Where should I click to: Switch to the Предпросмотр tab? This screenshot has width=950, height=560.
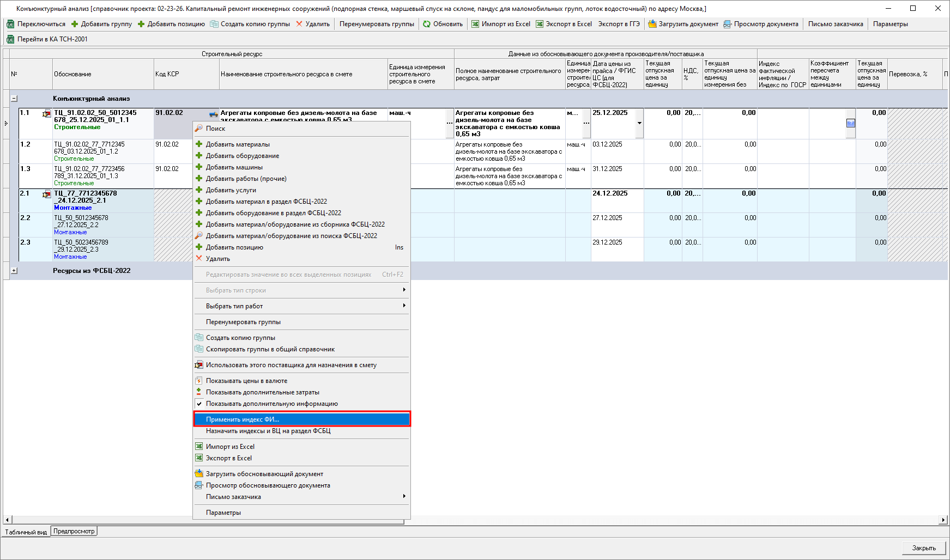click(74, 531)
